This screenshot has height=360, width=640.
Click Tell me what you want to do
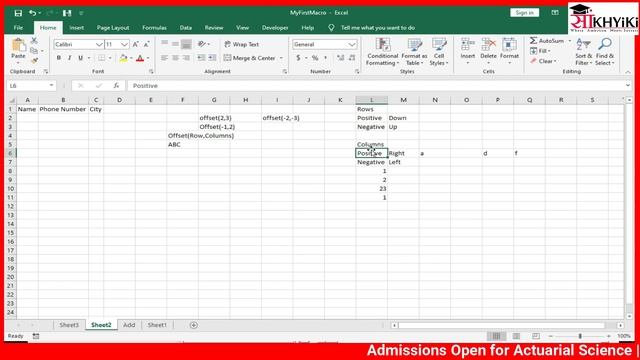pos(378,28)
